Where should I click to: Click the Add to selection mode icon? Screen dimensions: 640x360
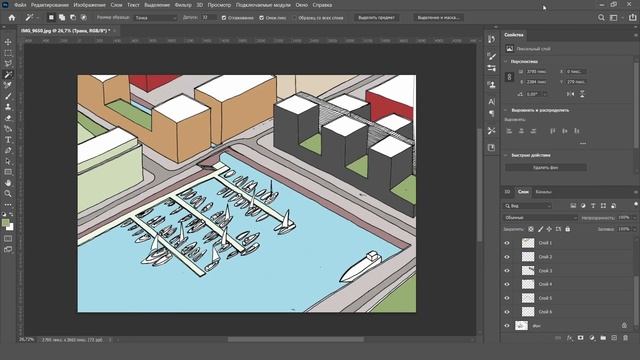[62, 18]
